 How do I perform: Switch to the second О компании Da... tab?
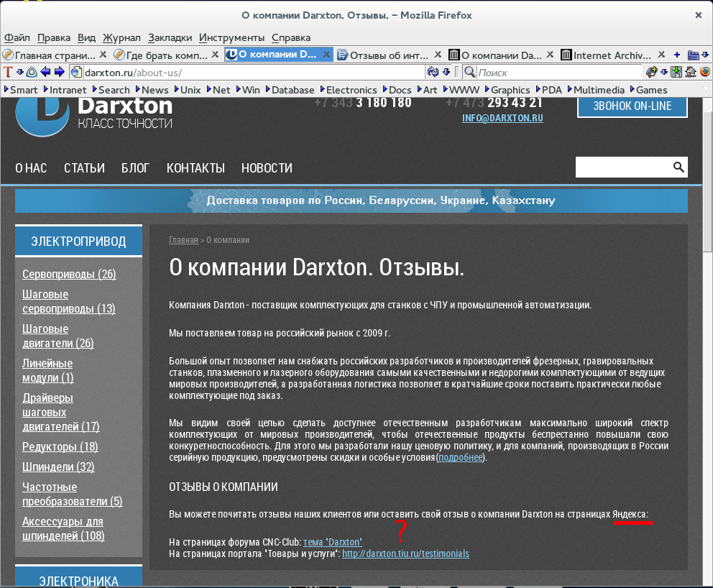[x=502, y=55]
